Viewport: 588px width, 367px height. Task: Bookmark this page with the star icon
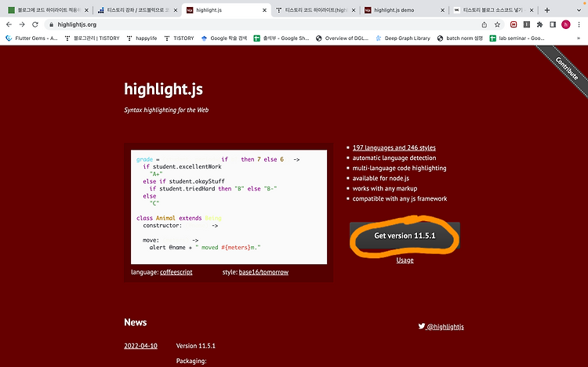tap(497, 24)
